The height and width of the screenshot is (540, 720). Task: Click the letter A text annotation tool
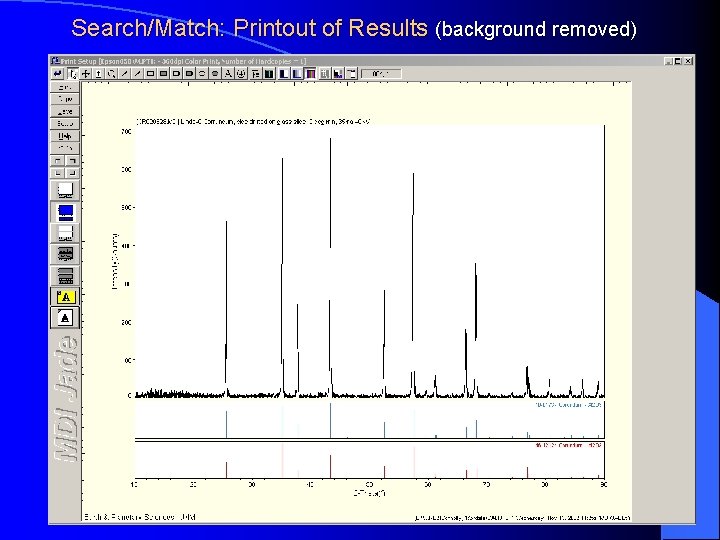coord(228,73)
